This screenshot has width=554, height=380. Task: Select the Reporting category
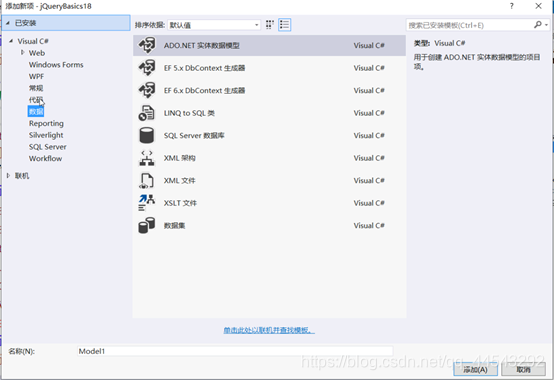click(46, 123)
